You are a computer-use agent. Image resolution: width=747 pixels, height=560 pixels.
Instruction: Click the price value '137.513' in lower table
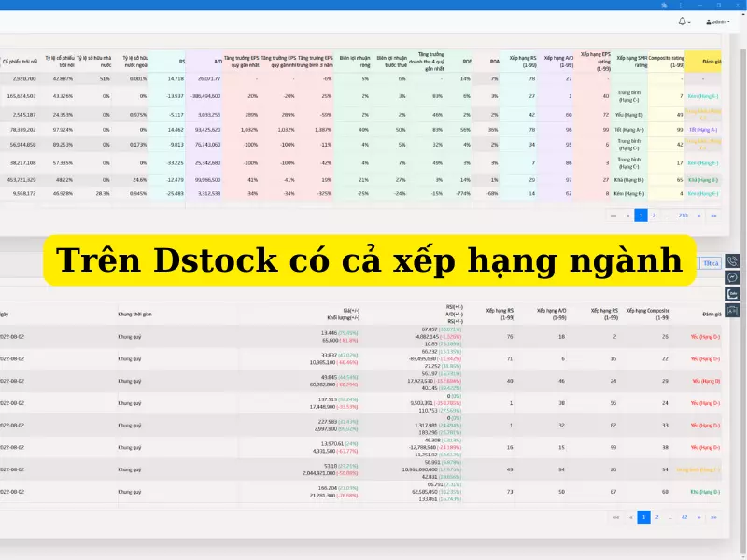(328, 399)
